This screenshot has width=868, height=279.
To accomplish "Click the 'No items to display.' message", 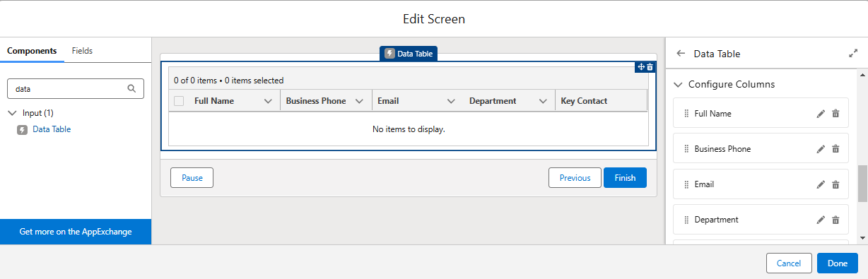I will pos(409,129).
